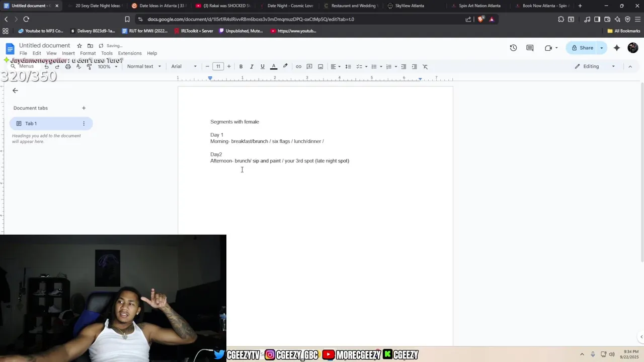Click the print icon in the toolbar
644x362 pixels.
point(68,66)
